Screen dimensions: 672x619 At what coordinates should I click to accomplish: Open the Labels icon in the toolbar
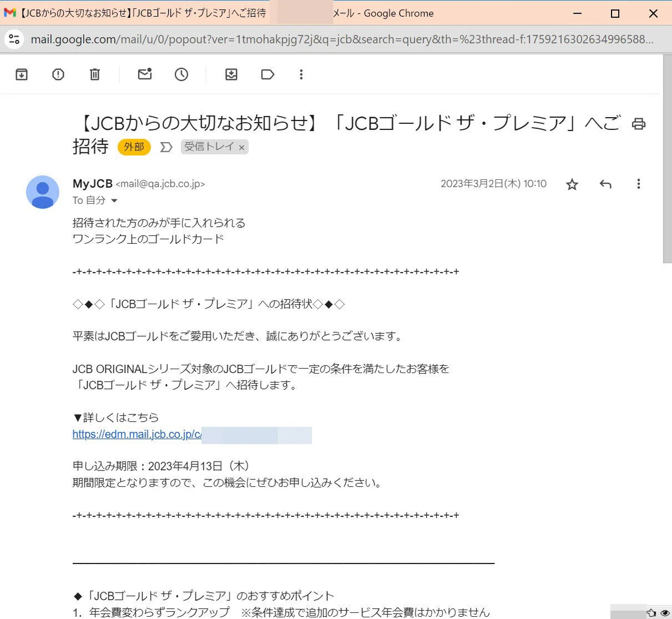pos(268,74)
